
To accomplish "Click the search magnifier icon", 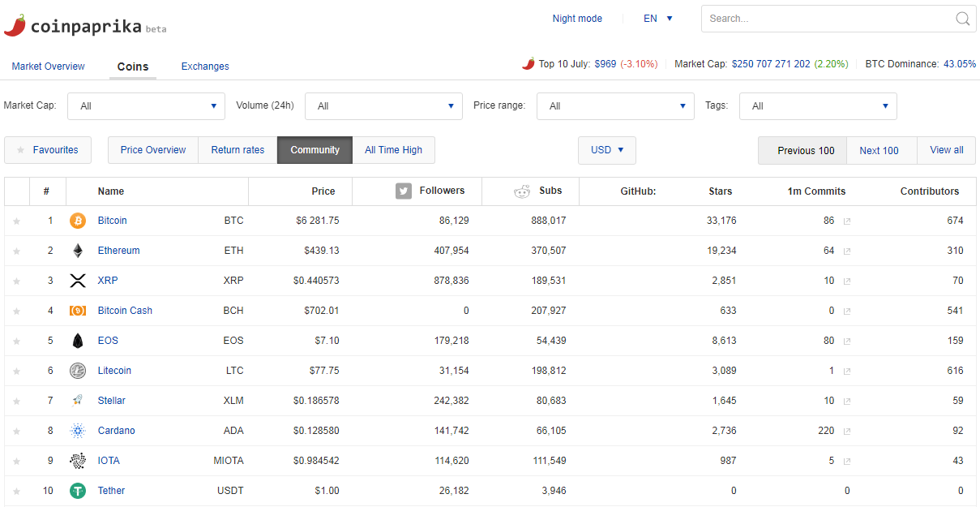I will 963,19.
